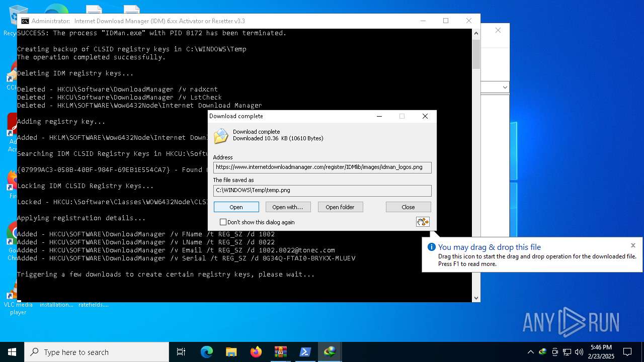Click the taskbar search box
The height and width of the screenshot is (362, 644).
pos(97,352)
